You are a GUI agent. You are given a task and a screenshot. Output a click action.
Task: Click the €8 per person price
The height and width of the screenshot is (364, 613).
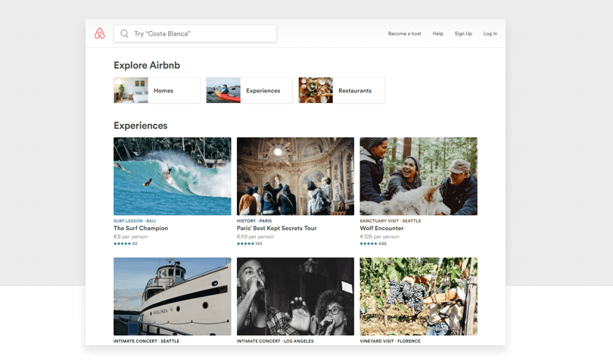coord(131,237)
